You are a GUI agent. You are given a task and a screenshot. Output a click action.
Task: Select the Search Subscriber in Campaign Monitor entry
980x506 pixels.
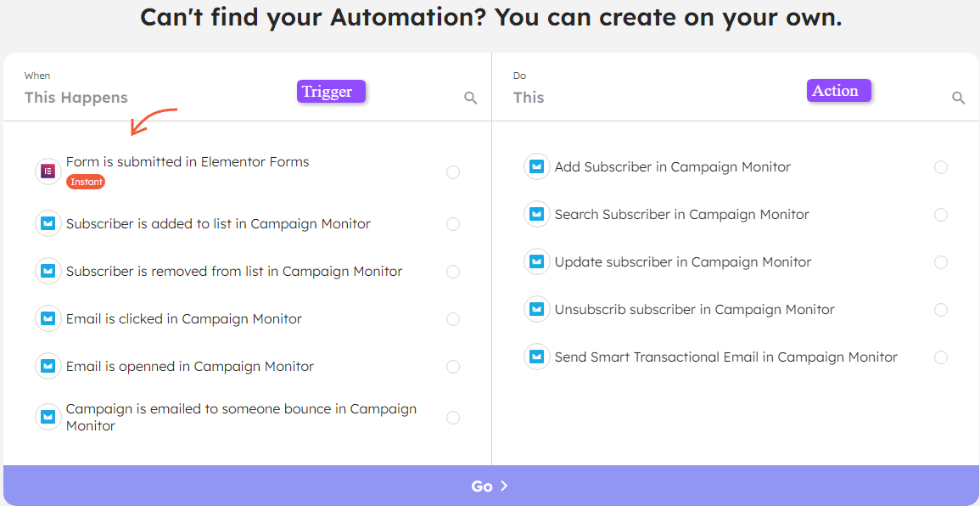[940, 215]
